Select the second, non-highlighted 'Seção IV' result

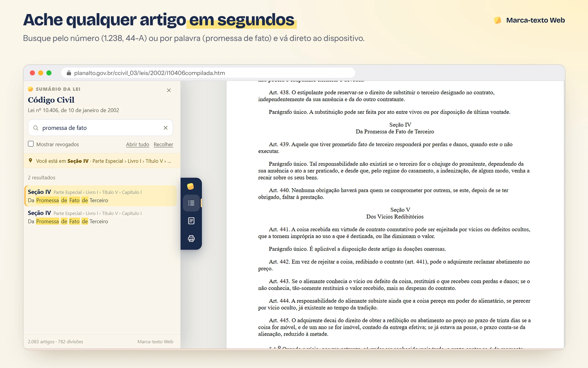[101, 217]
